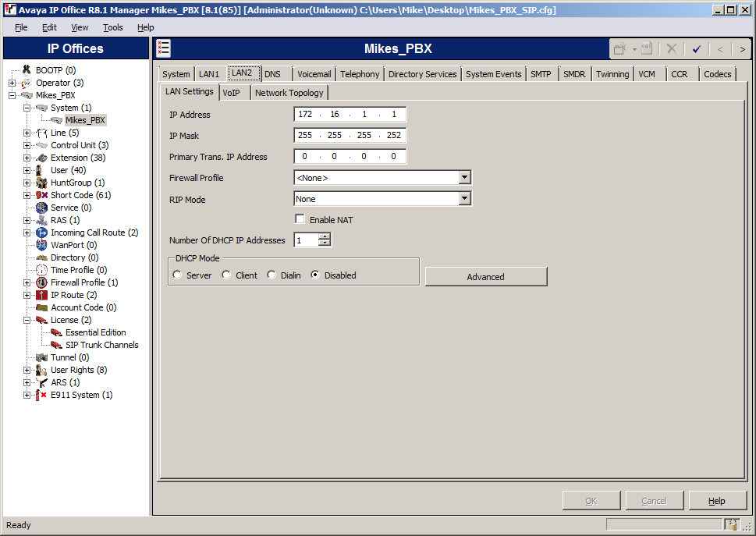Go to next record arrow

click(x=743, y=49)
